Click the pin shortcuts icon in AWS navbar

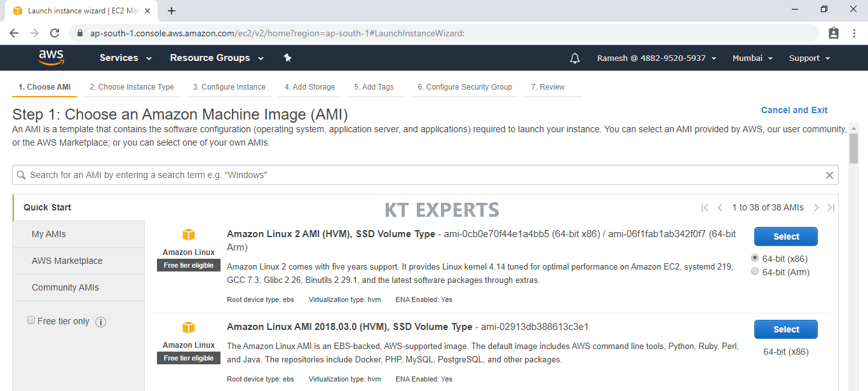287,58
